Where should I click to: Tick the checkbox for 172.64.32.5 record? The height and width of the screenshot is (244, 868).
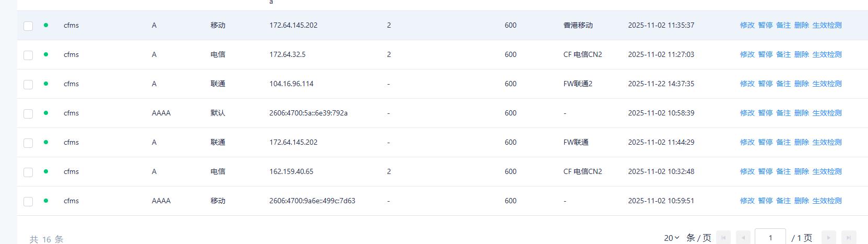[x=28, y=55]
